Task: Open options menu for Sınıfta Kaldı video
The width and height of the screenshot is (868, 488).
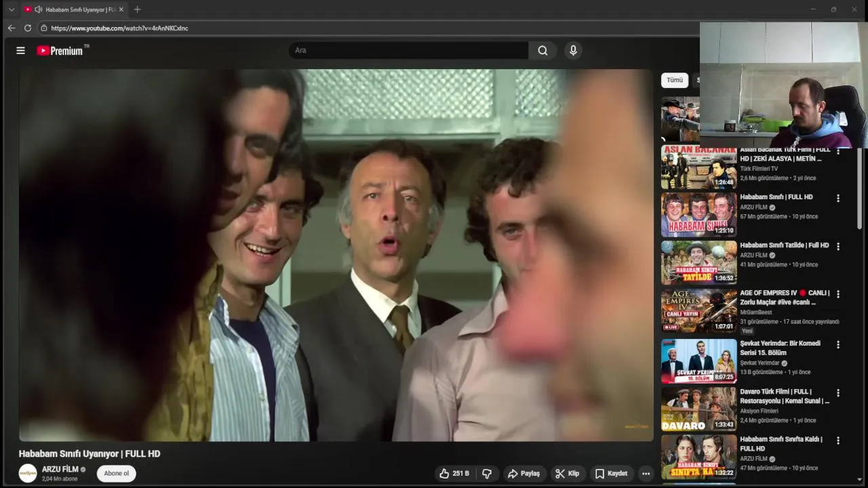Action: 838,441
